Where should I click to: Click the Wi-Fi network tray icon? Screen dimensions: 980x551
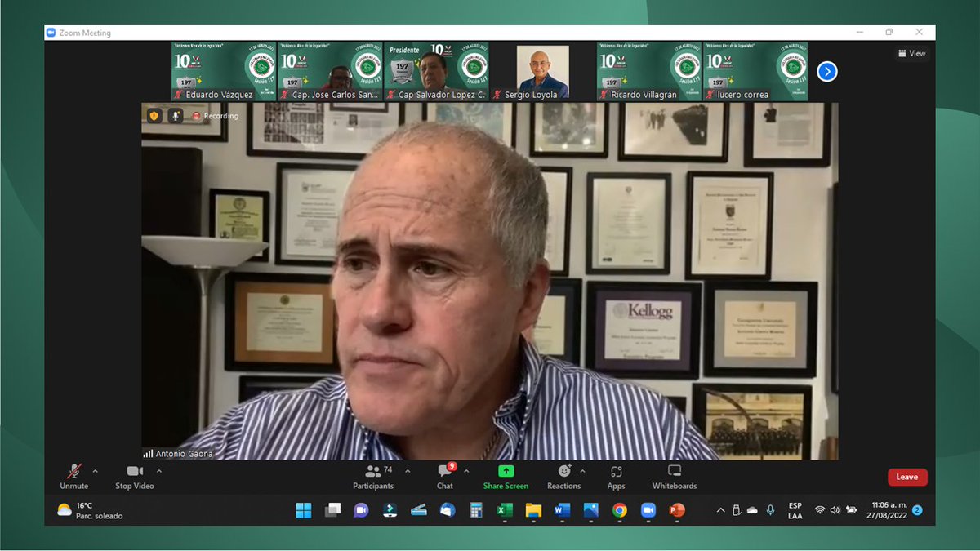[x=820, y=510]
